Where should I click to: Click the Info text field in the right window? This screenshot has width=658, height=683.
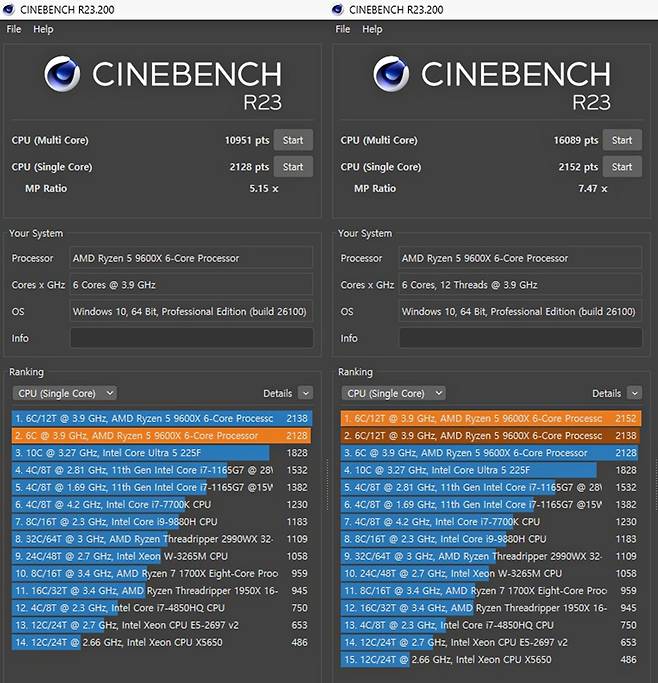pos(520,338)
